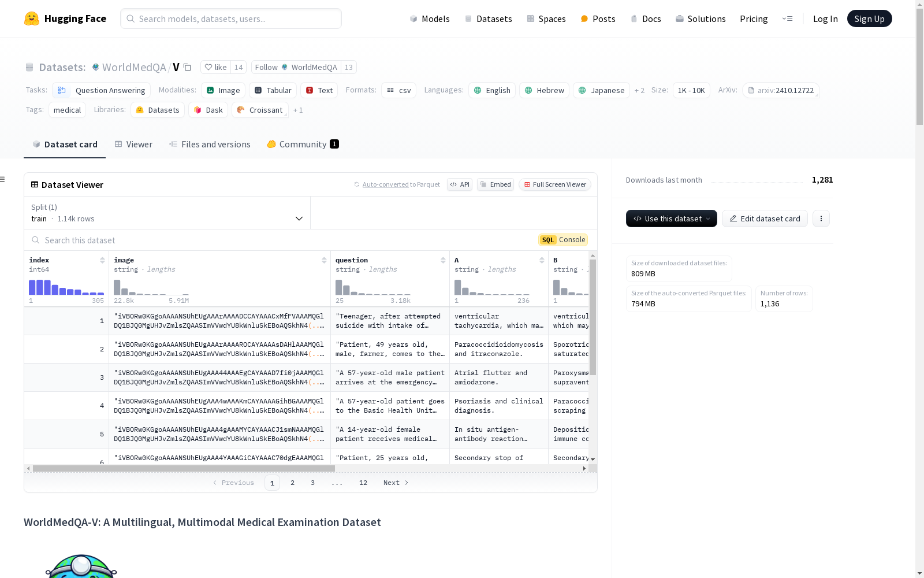Sort column A

tap(542, 260)
